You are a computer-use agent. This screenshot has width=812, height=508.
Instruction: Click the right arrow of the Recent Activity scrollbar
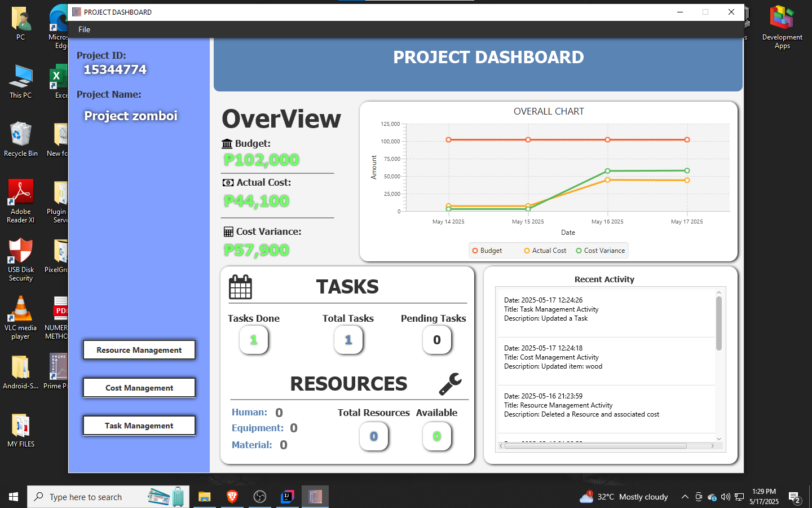(x=712, y=446)
